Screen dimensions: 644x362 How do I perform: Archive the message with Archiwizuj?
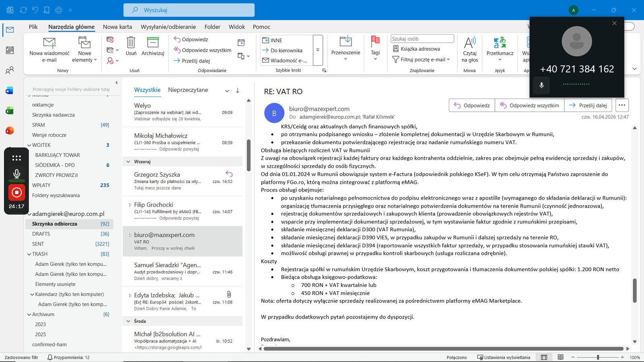[153, 46]
